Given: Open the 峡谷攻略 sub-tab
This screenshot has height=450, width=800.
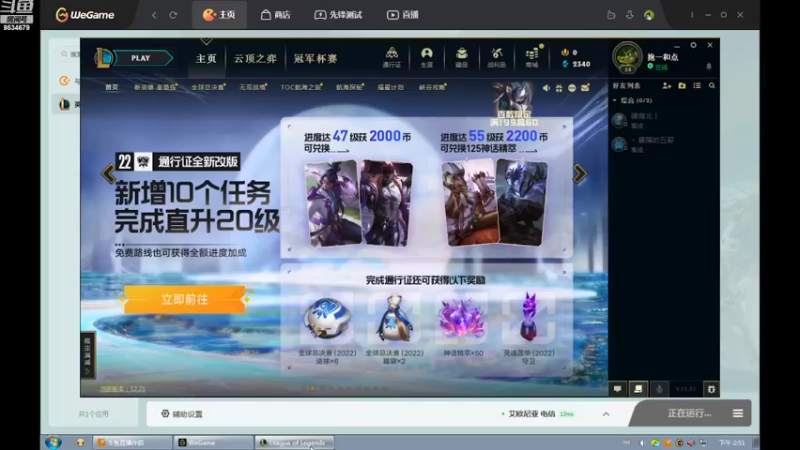Looking at the screenshot, I should tap(432, 87).
